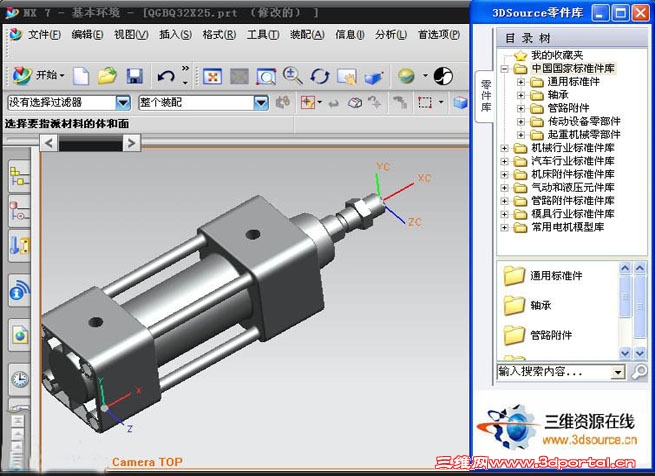Open the History clock sidebar icon
655x476 pixels.
click(19, 379)
